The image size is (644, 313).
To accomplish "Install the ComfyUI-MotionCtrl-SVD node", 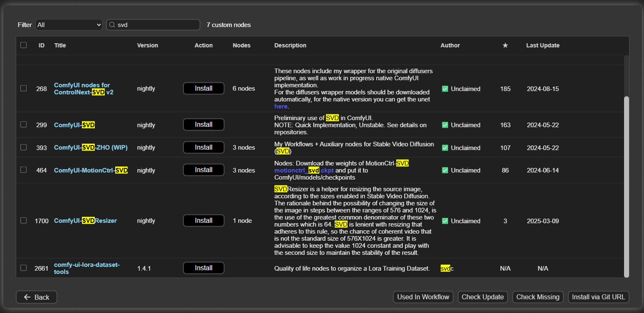I will [204, 170].
